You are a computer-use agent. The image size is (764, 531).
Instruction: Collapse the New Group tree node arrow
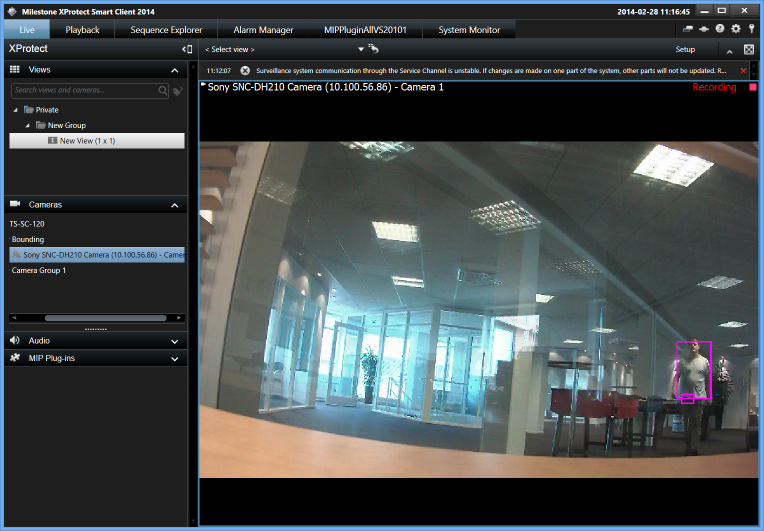coord(27,126)
